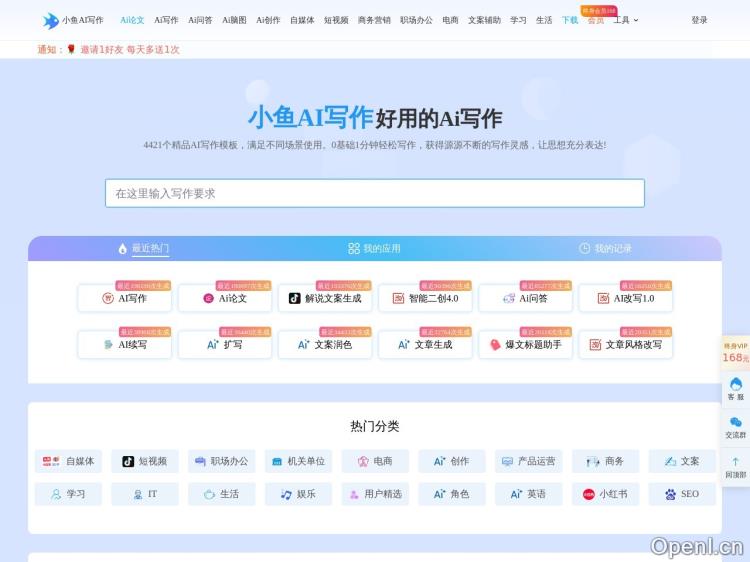The width and height of the screenshot is (750, 562).
Task: Click the 娱乐 music note icon
Action: point(286,495)
